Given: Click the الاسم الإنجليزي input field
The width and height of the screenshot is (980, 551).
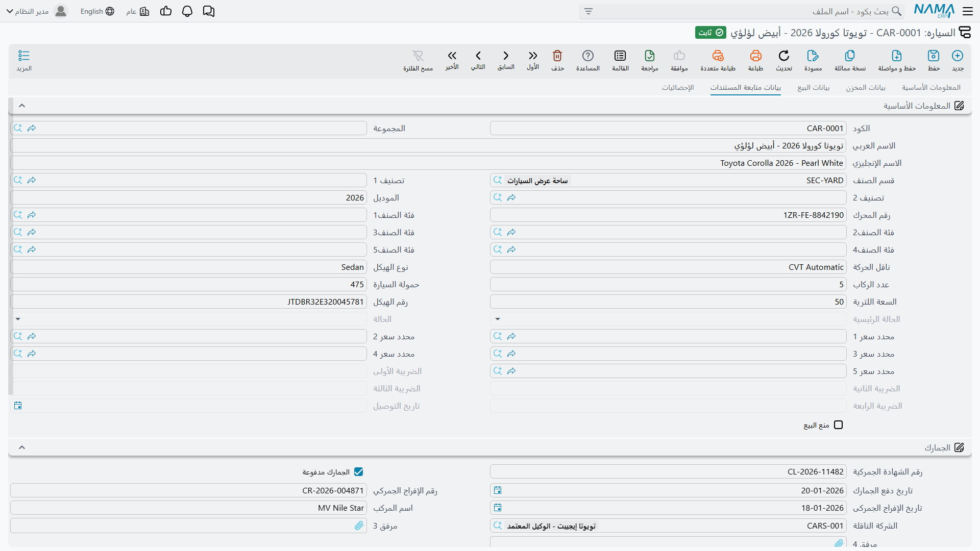Looking at the screenshot, I should pos(428,163).
